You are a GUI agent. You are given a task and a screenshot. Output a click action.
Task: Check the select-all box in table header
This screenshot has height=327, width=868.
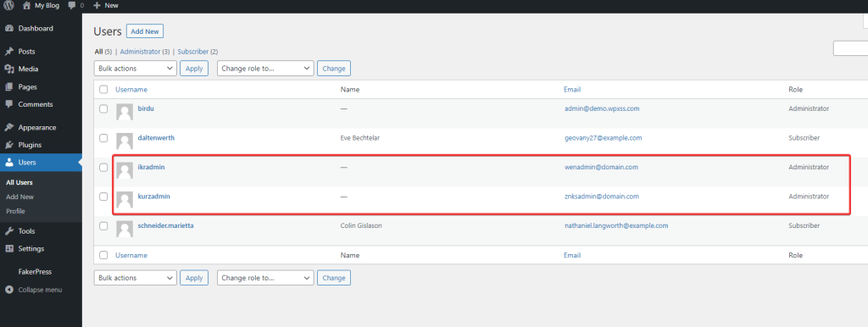click(103, 89)
